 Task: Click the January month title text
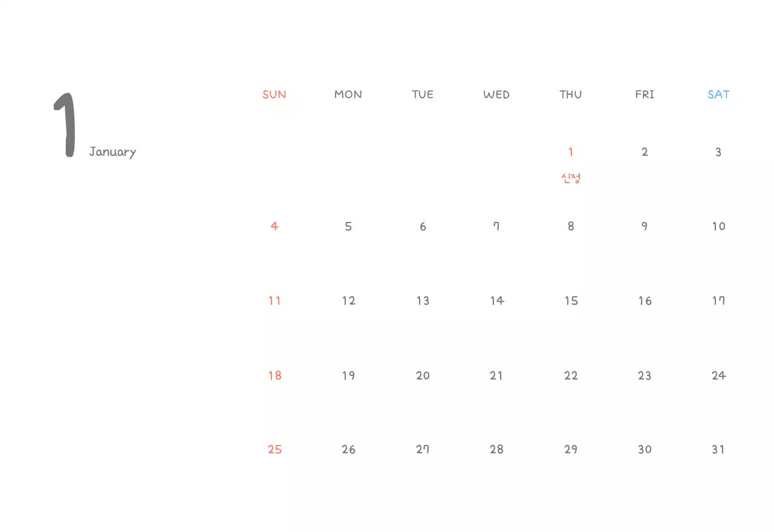coord(112,152)
